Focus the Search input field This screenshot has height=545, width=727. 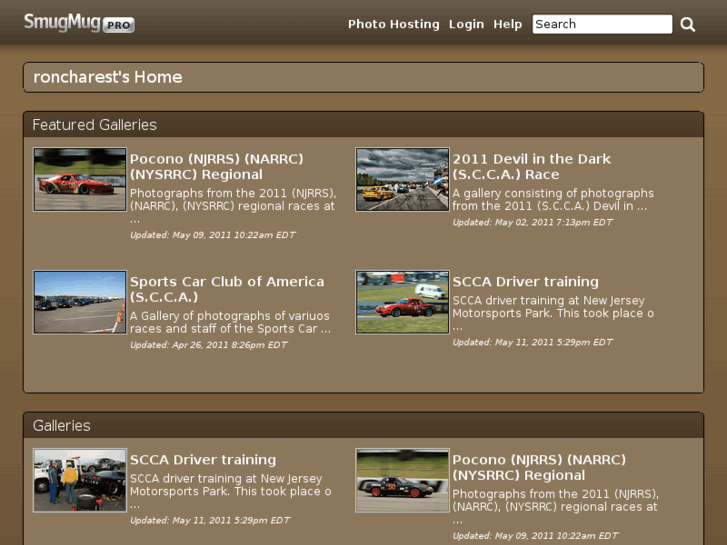[602, 24]
